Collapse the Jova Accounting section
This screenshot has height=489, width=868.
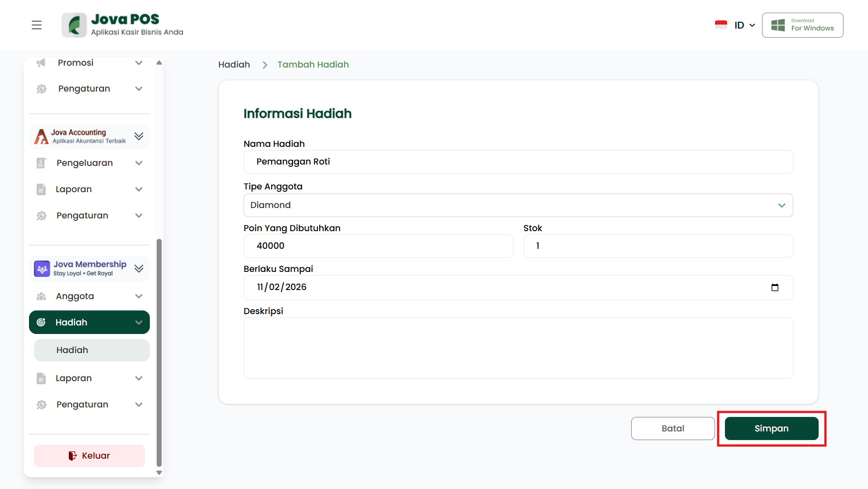[139, 136]
